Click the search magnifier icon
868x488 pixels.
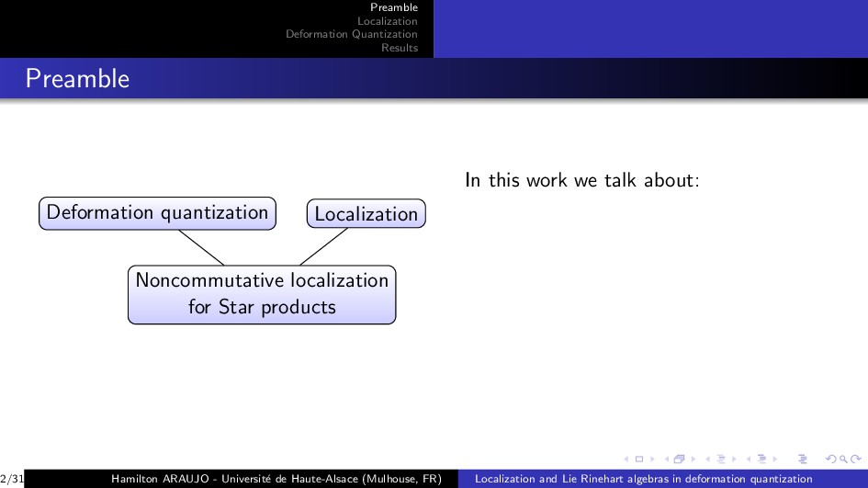[x=843, y=460]
